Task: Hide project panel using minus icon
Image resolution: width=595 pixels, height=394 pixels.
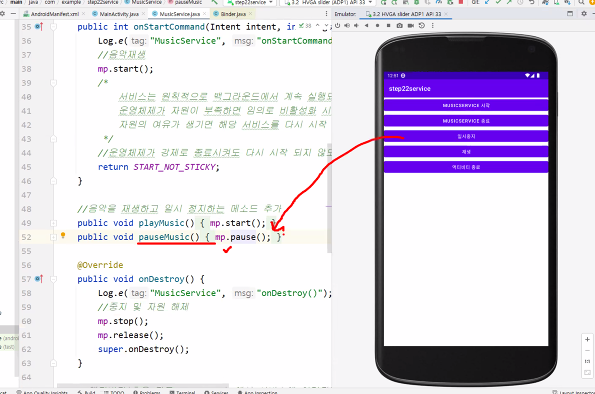Action: click(x=13, y=14)
